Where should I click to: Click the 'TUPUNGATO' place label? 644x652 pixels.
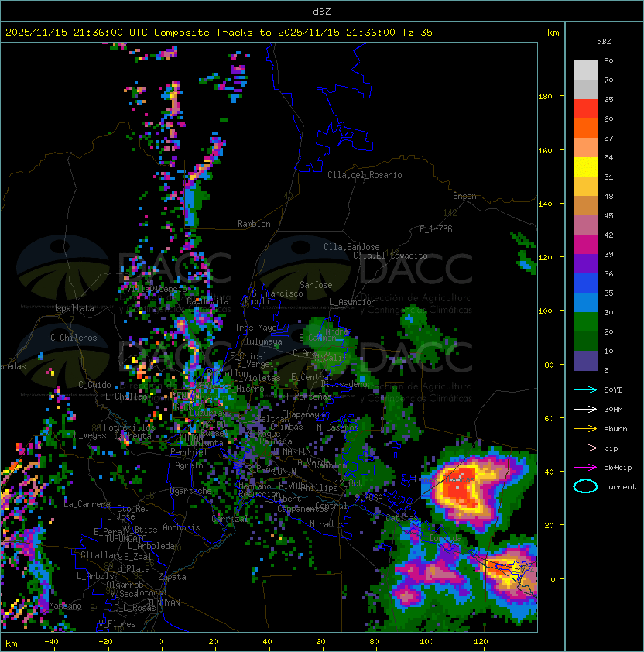[x=125, y=539]
